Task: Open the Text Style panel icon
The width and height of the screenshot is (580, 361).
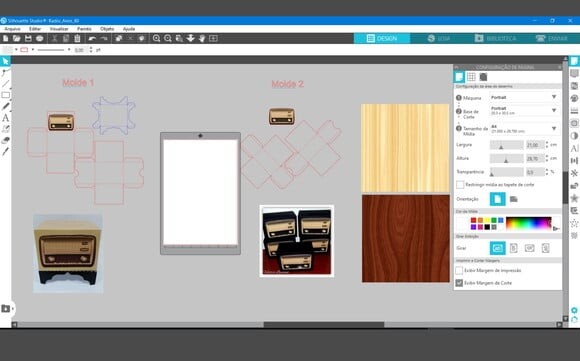Action: tap(574, 148)
